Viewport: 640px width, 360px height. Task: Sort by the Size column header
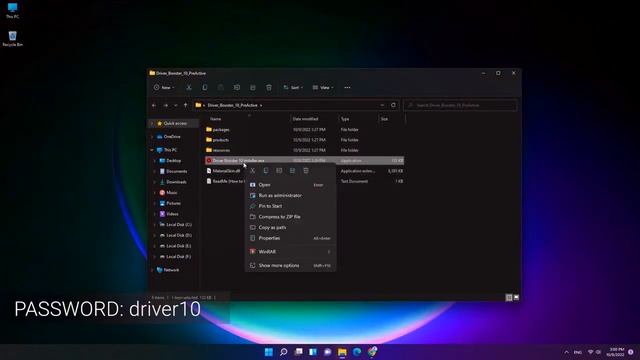coord(384,119)
